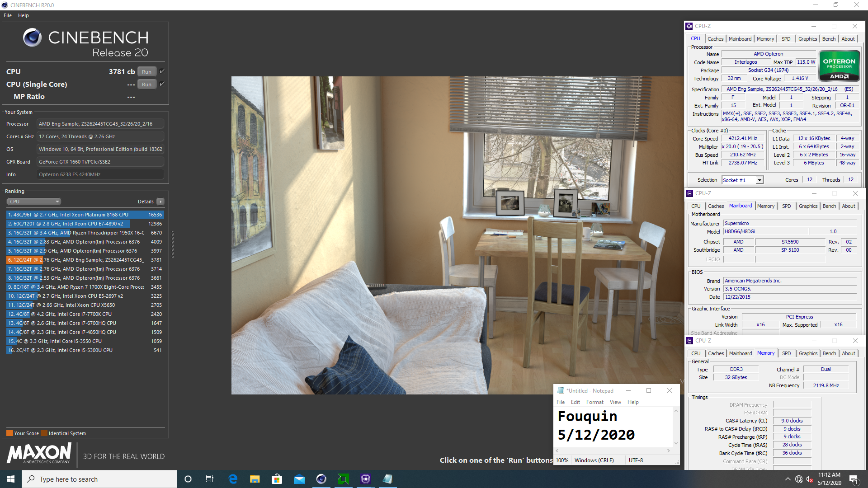Image resolution: width=868 pixels, height=488 pixels.
Task: Maximize the Notepad window
Action: click(x=649, y=391)
